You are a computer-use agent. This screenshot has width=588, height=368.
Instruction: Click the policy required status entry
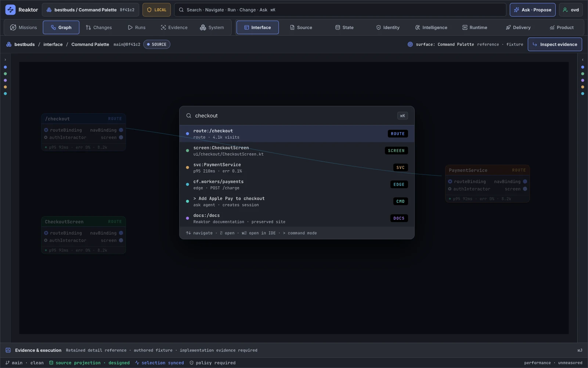(212, 363)
